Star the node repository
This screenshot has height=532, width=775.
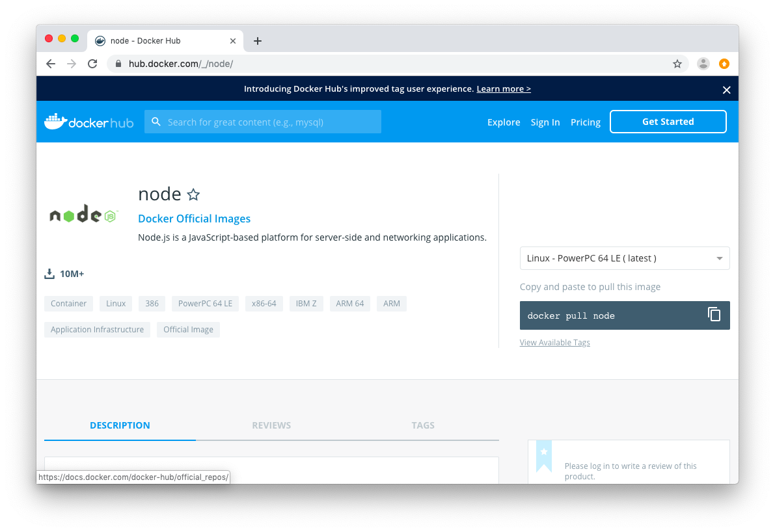pos(193,194)
